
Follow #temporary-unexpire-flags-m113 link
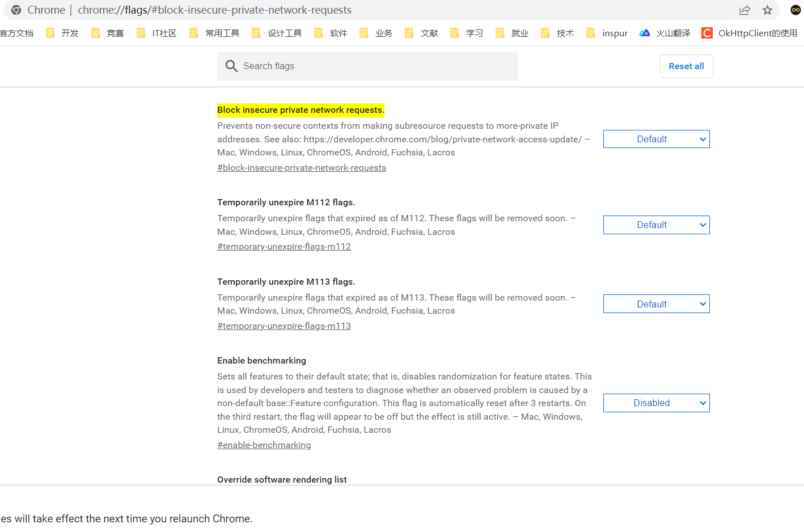pyautogui.click(x=284, y=326)
